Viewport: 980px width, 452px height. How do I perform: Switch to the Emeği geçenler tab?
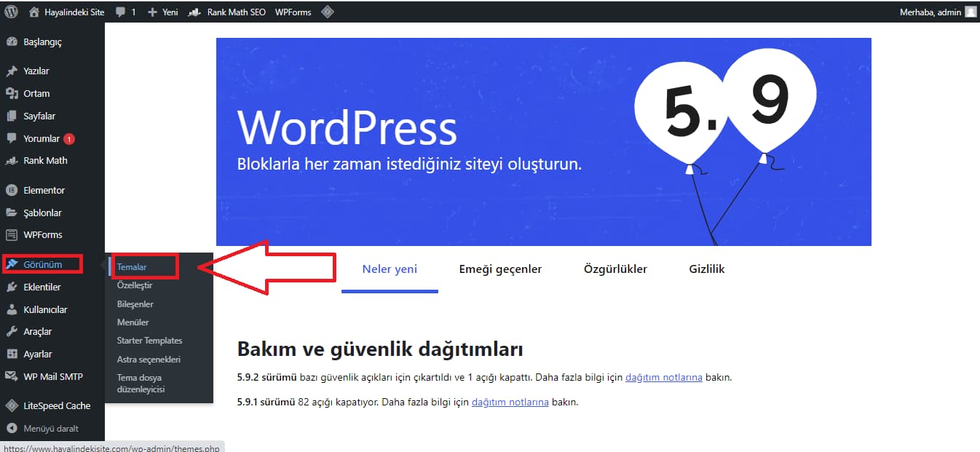point(500,269)
